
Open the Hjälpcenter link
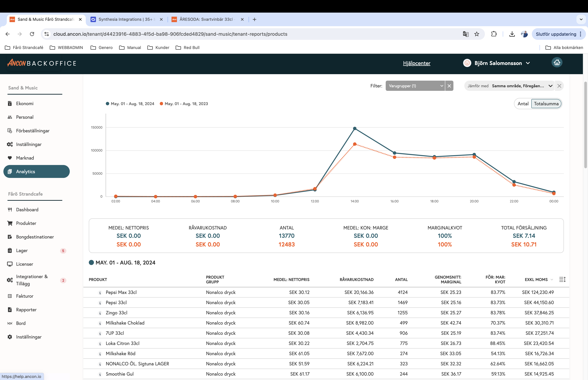pos(416,63)
